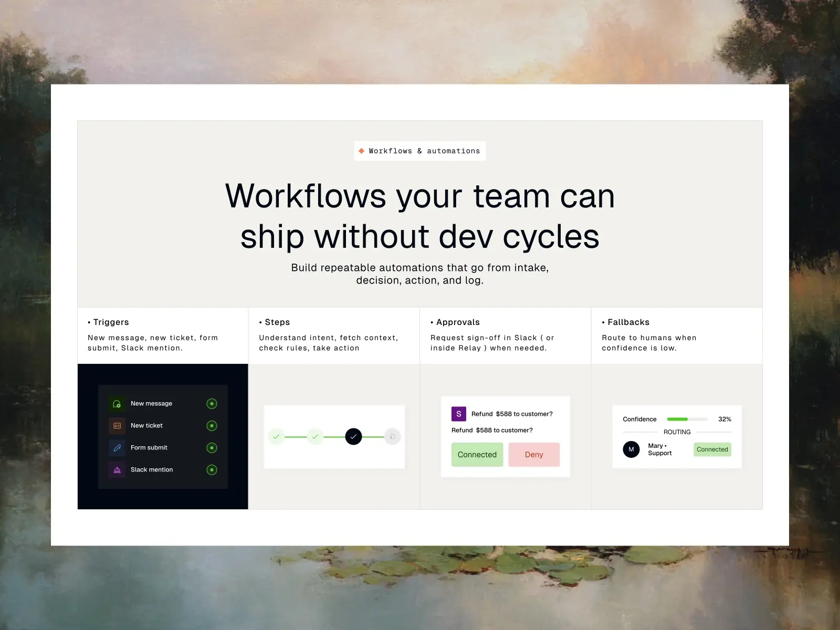This screenshot has height=630, width=840.
Task: Click the purple Slack app icon beside refund request
Action: point(458,414)
